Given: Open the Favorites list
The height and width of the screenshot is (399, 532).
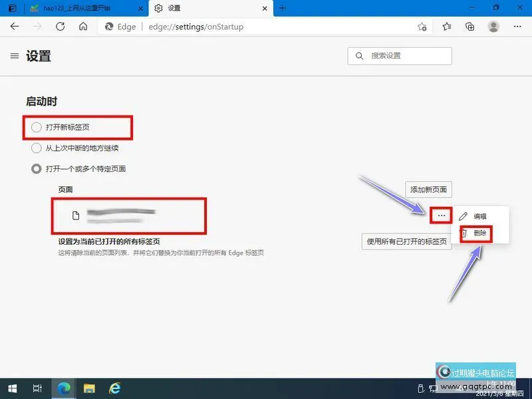Looking at the screenshot, I should [x=446, y=27].
